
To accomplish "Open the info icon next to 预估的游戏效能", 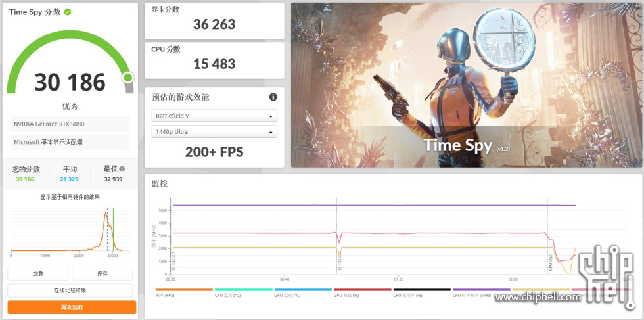I will click(273, 97).
